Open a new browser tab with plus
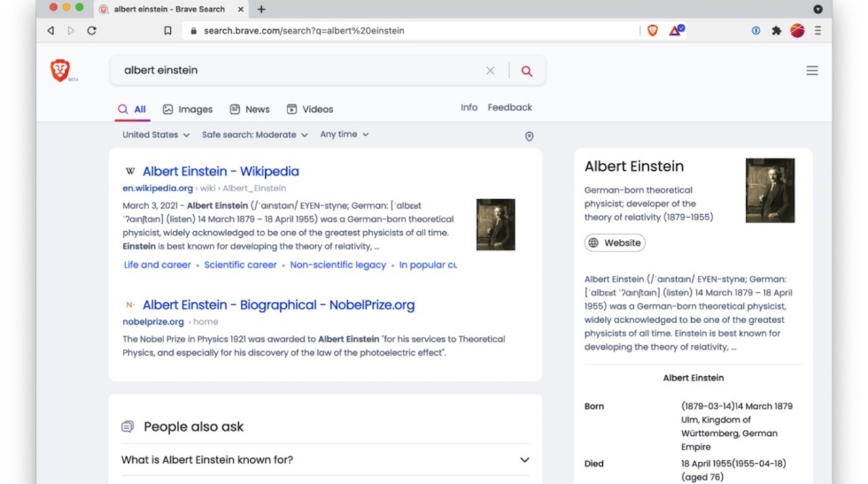The height and width of the screenshot is (484, 868). click(x=261, y=9)
